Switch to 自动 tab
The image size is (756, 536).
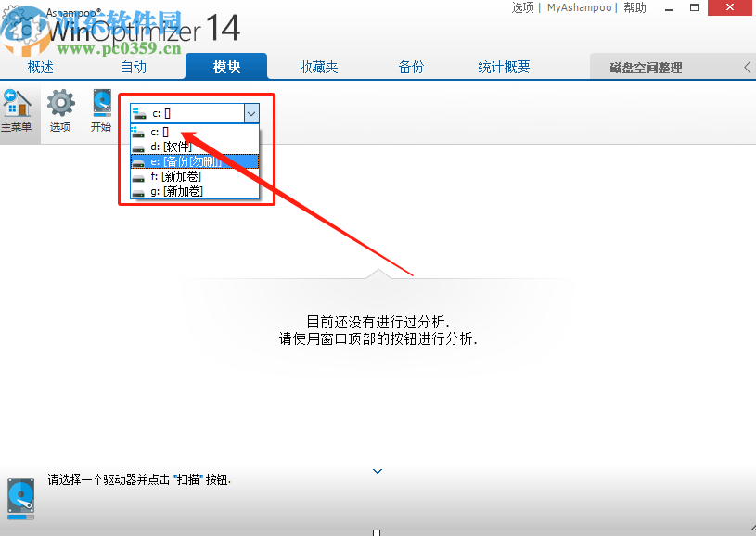pos(134,67)
